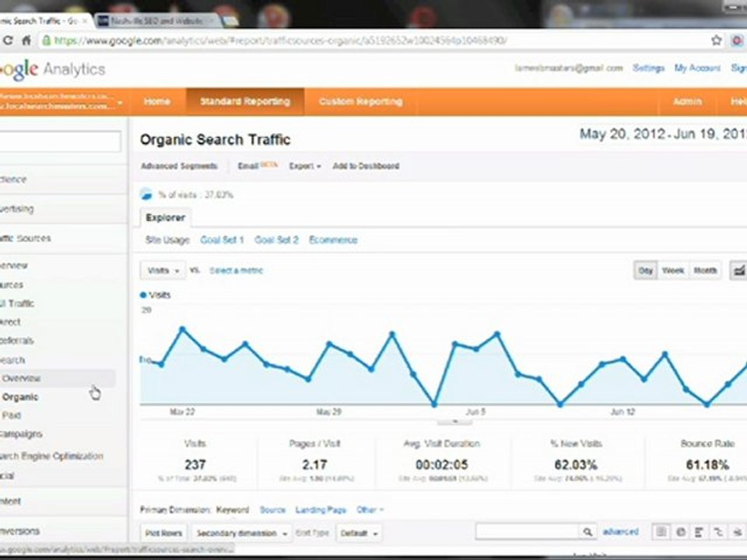Select the pivot view icon
This screenshot has height=560, width=747.
pos(738,532)
